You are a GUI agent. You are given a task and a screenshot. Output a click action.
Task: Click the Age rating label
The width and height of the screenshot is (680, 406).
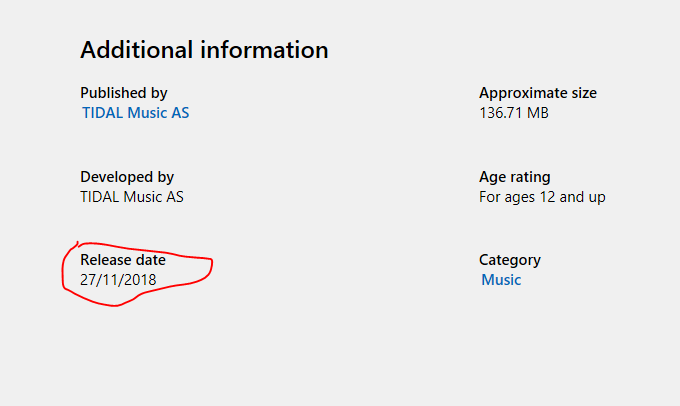515,177
